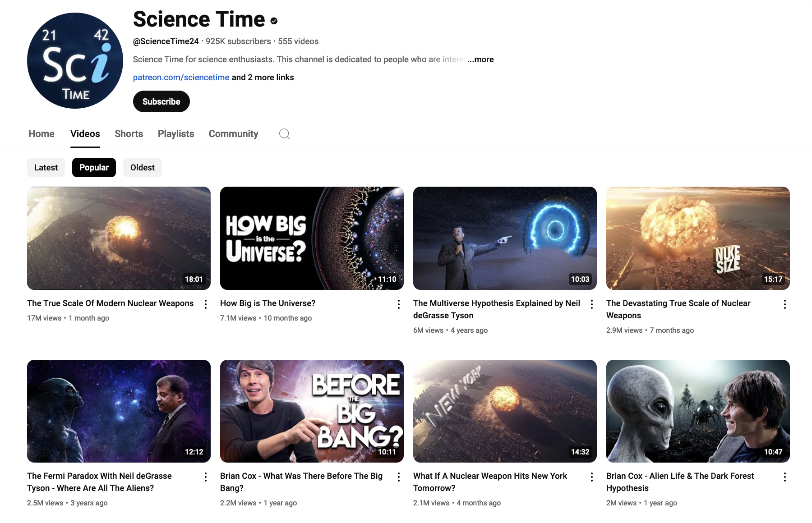Switch to the Shorts tab
Screen dimensions: 812x523
[129, 134]
